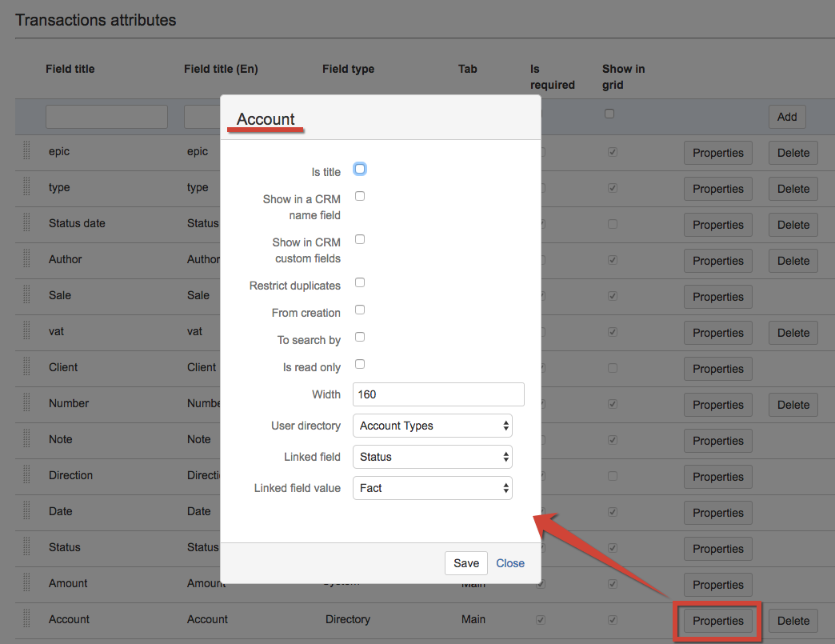Screen dimensions: 835x644
Task: Click the Client row drag handle
Action: click(x=26, y=367)
